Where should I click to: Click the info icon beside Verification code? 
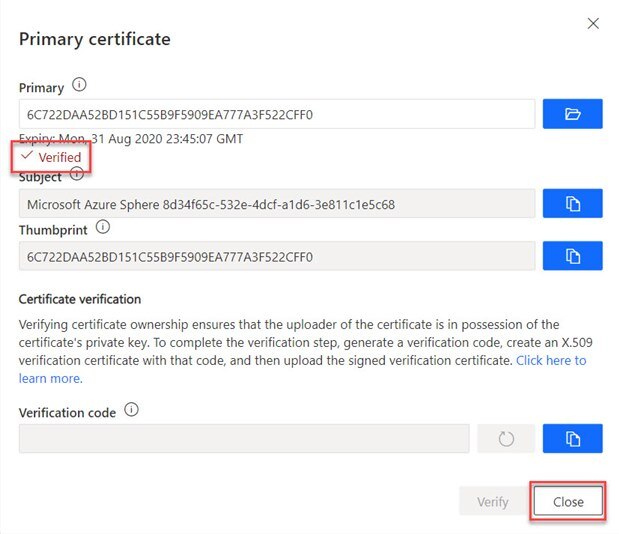[132, 410]
